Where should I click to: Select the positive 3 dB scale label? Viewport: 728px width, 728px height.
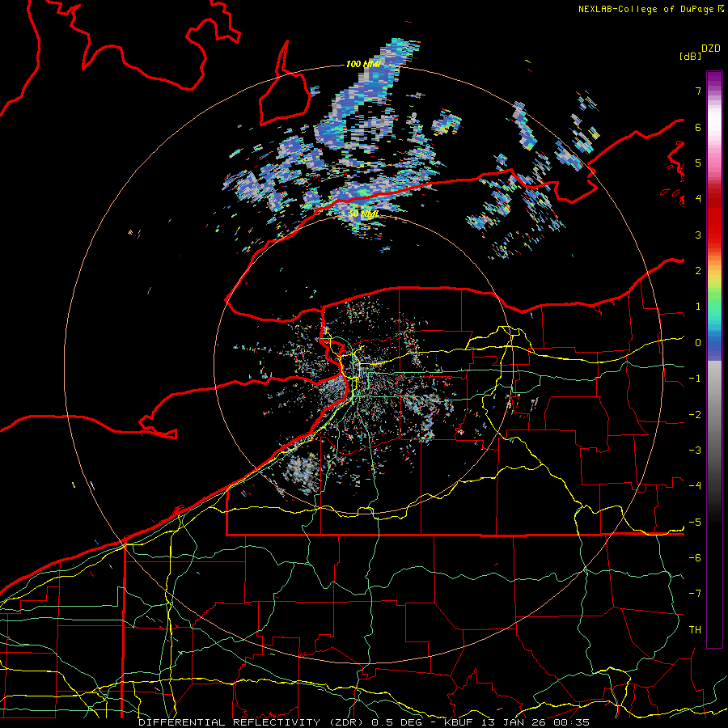[698, 235]
